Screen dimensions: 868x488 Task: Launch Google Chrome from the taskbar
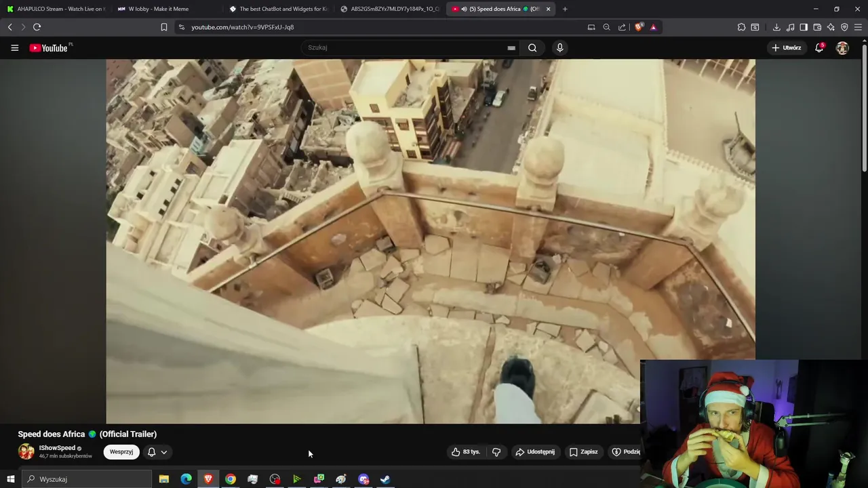(231, 479)
